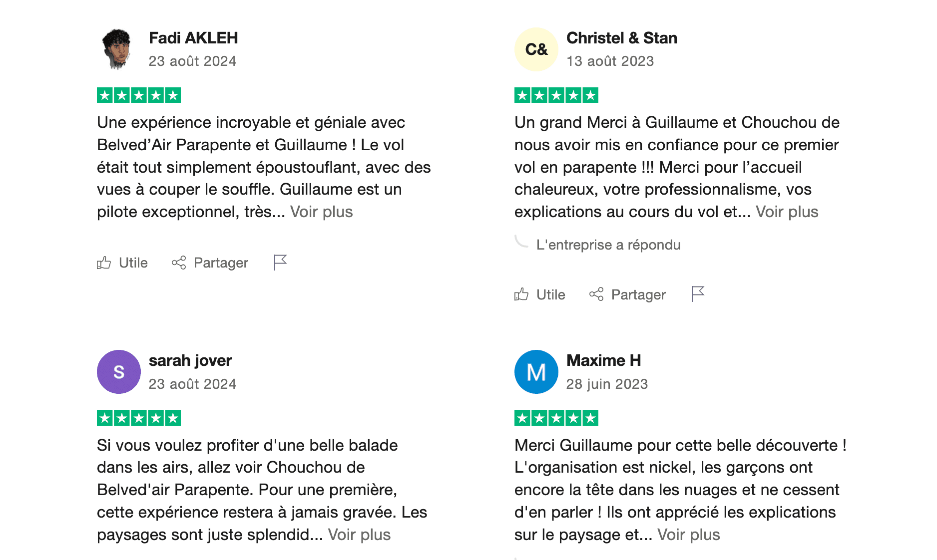
Task: Click the C& avatar of Christel & Stan
Action: pyautogui.click(x=536, y=49)
